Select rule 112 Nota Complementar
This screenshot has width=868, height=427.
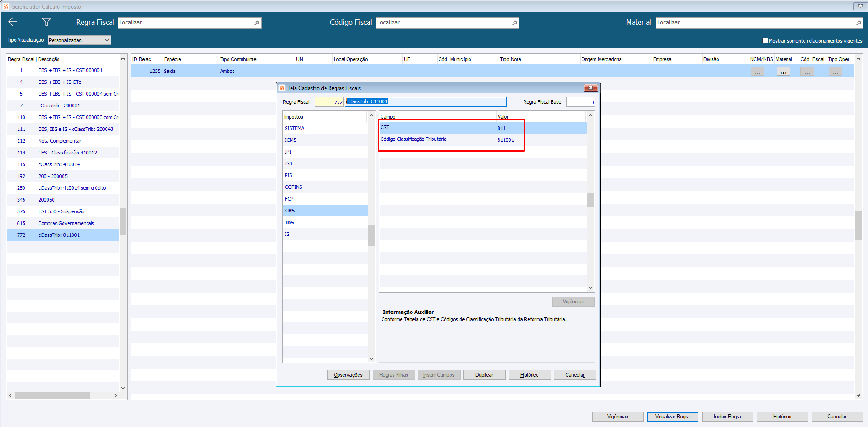pos(63,141)
